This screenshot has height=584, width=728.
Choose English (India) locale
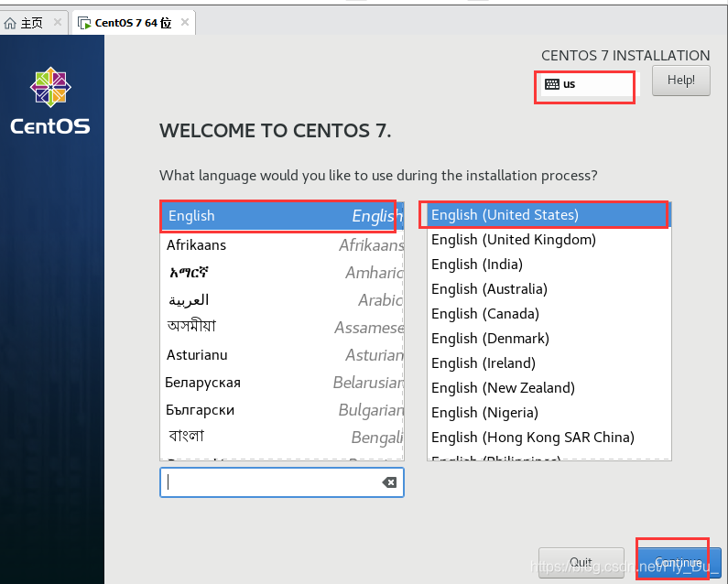pos(549,265)
